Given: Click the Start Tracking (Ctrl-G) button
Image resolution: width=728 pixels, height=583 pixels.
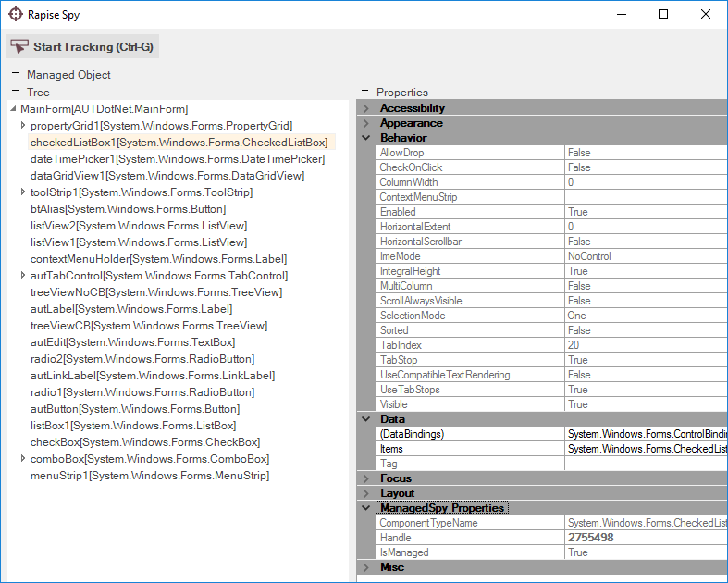Looking at the screenshot, I should (82, 46).
